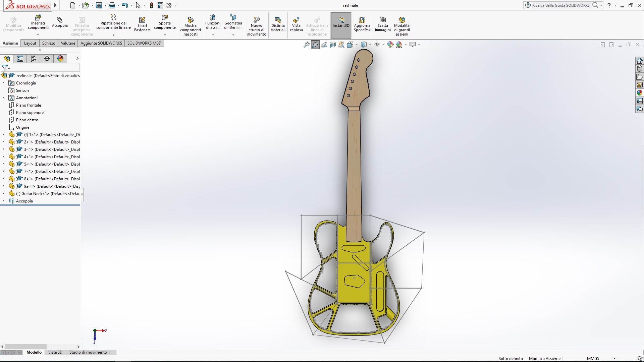Select Piano destro in the tree
This screenshot has width=644, height=362.
[x=27, y=120]
